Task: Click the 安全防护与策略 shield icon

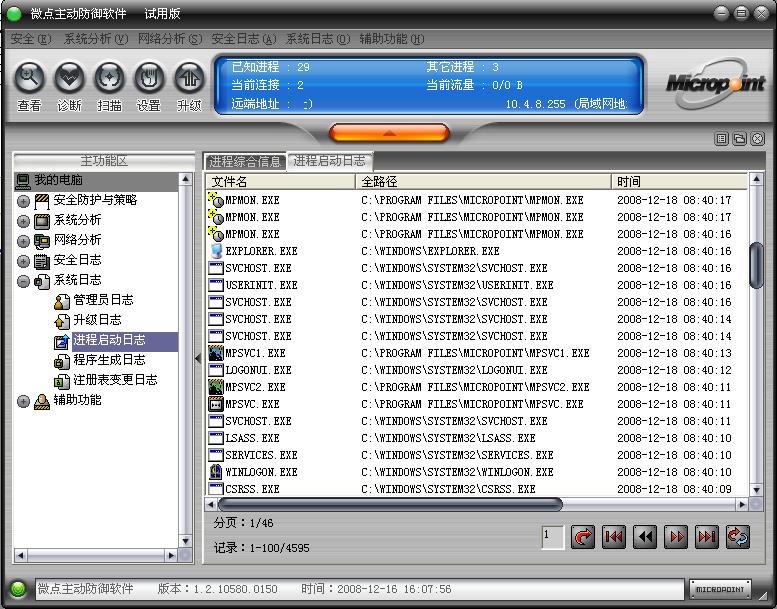Action: coord(42,201)
